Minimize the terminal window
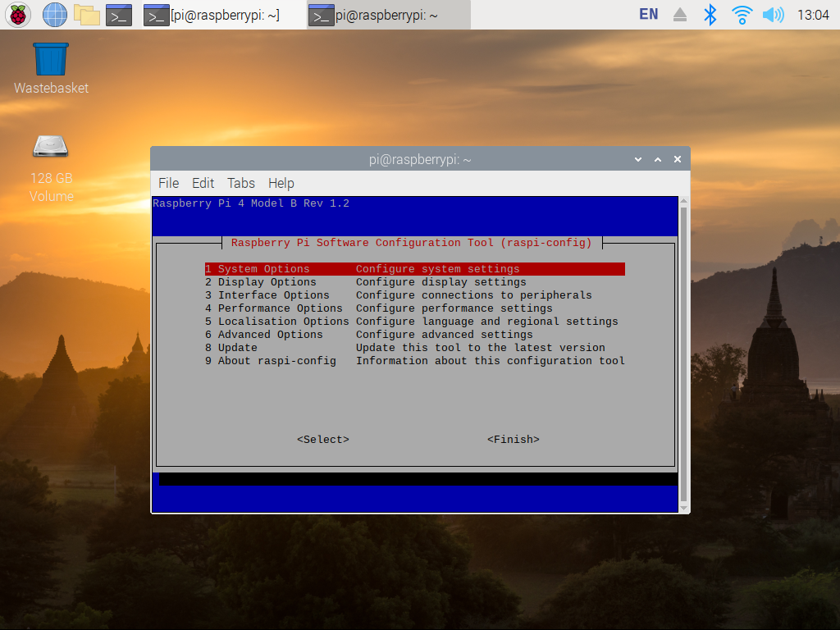This screenshot has height=630, width=840. point(638,160)
